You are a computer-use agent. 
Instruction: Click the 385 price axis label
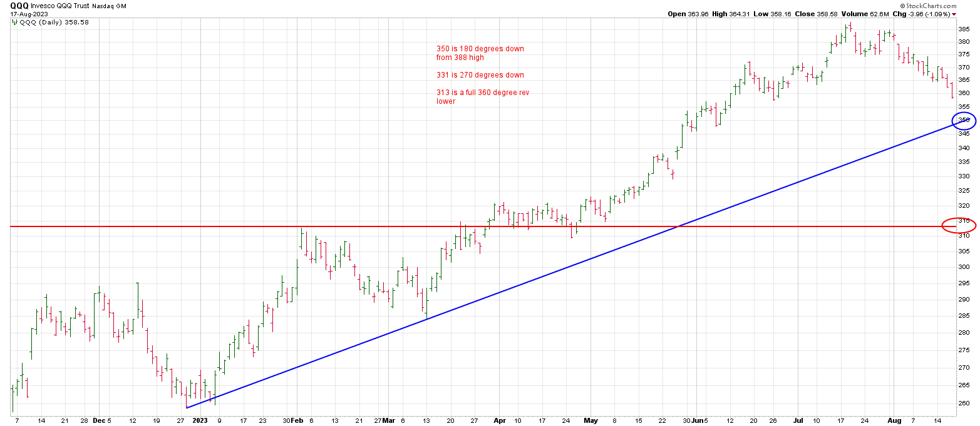[x=964, y=29]
